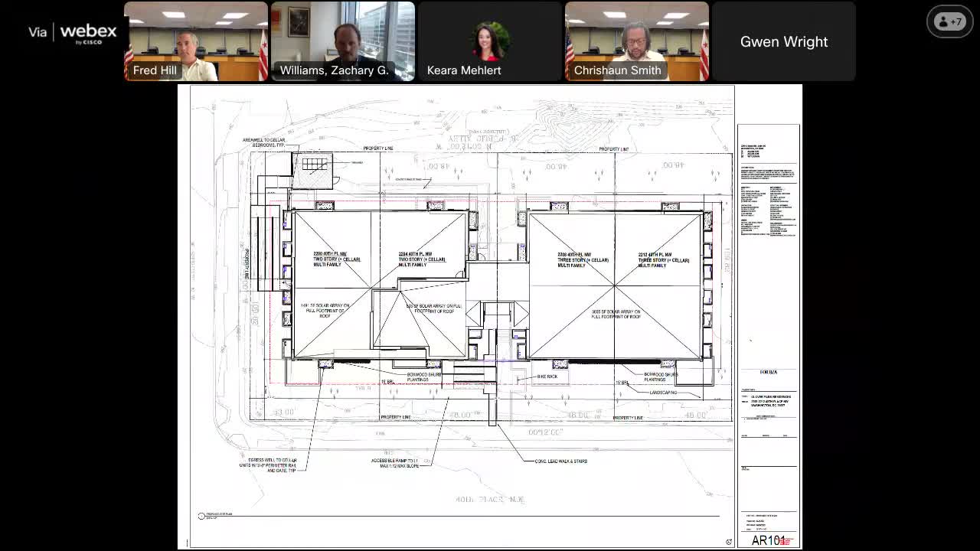
Task: Select Keara Mehlert's video thumbnail
Action: click(490, 41)
